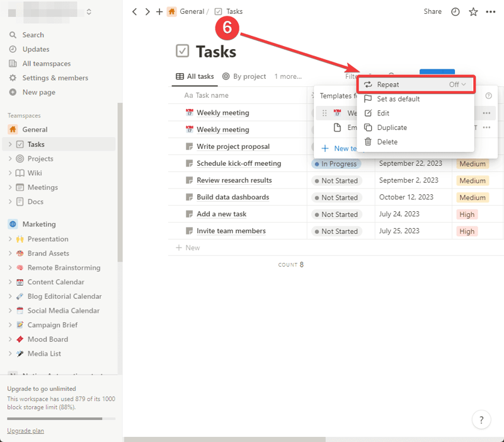Expand the Projects tree item

(x=10, y=159)
